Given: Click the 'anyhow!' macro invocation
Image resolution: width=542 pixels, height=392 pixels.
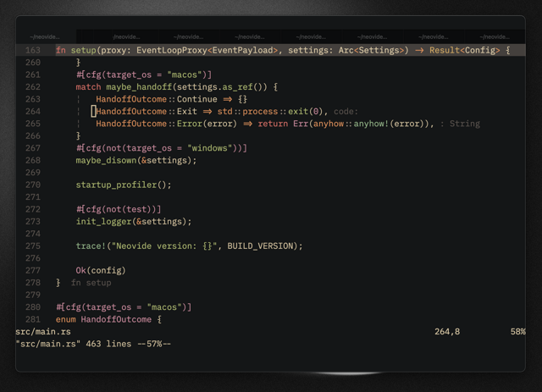Looking at the screenshot, I should click(x=371, y=124).
